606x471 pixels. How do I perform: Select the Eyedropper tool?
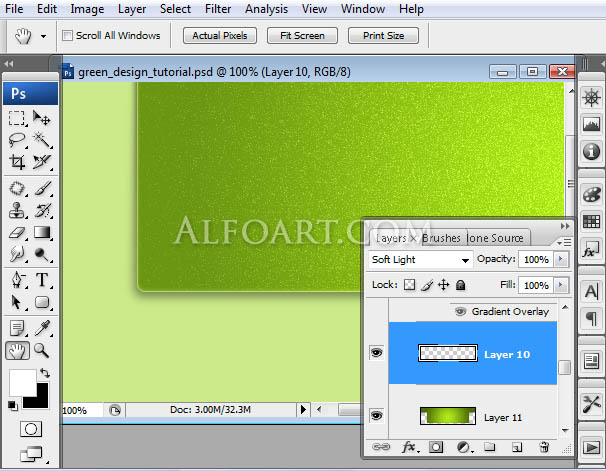point(42,328)
